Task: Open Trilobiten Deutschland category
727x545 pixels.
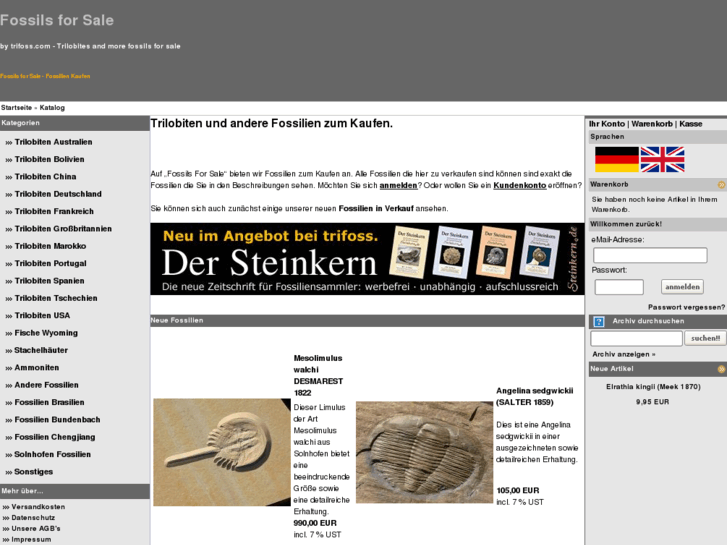Action: [58, 194]
